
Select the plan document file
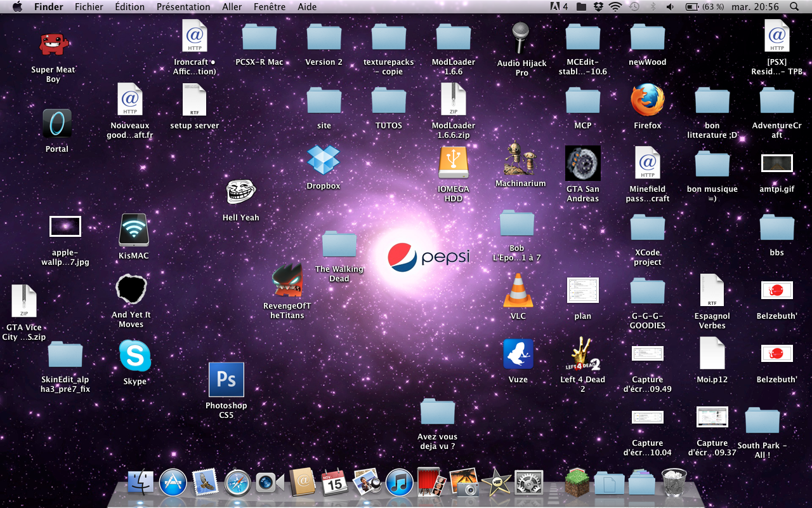coord(583,290)
